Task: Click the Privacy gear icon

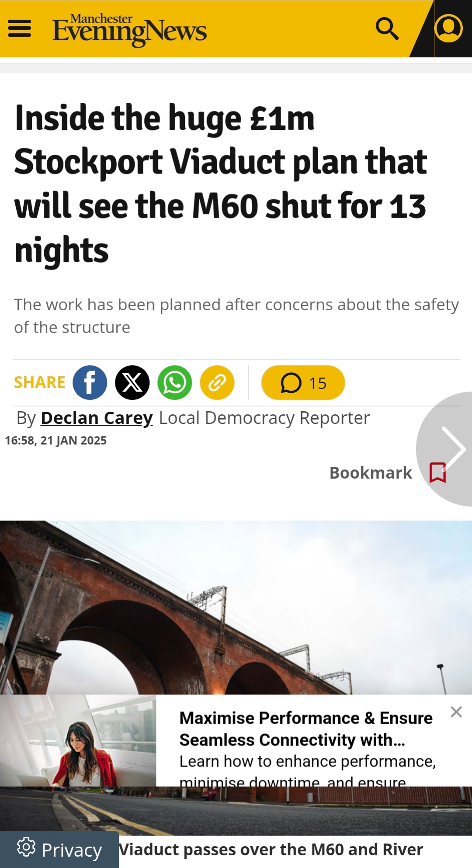Action: [26, 847]
